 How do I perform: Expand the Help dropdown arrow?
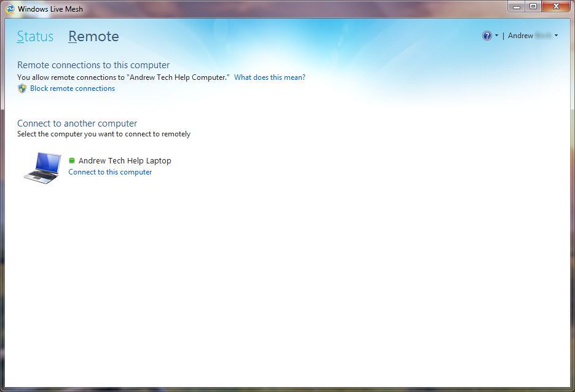click(x=496, y=36)
